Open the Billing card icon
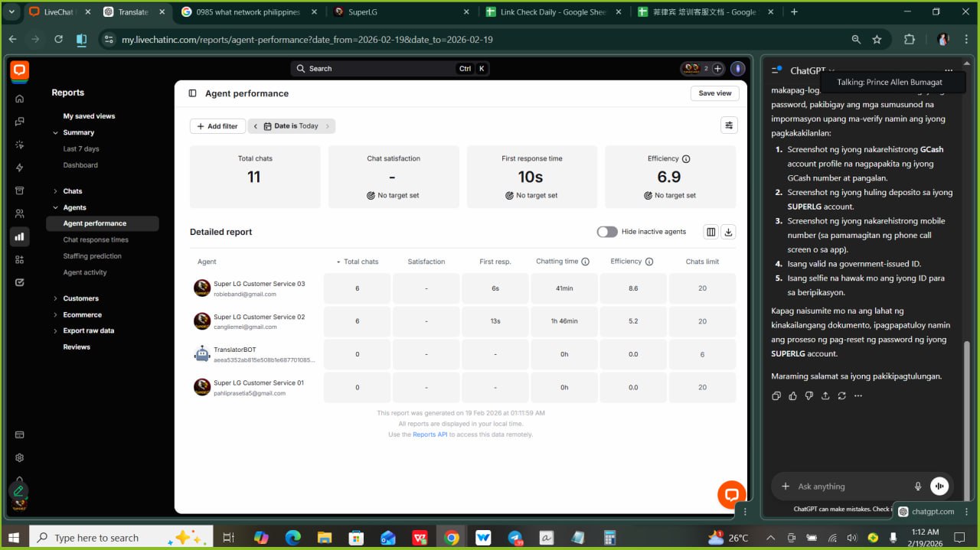The width and height of the screenshot is (980, 550). [20, 434]
